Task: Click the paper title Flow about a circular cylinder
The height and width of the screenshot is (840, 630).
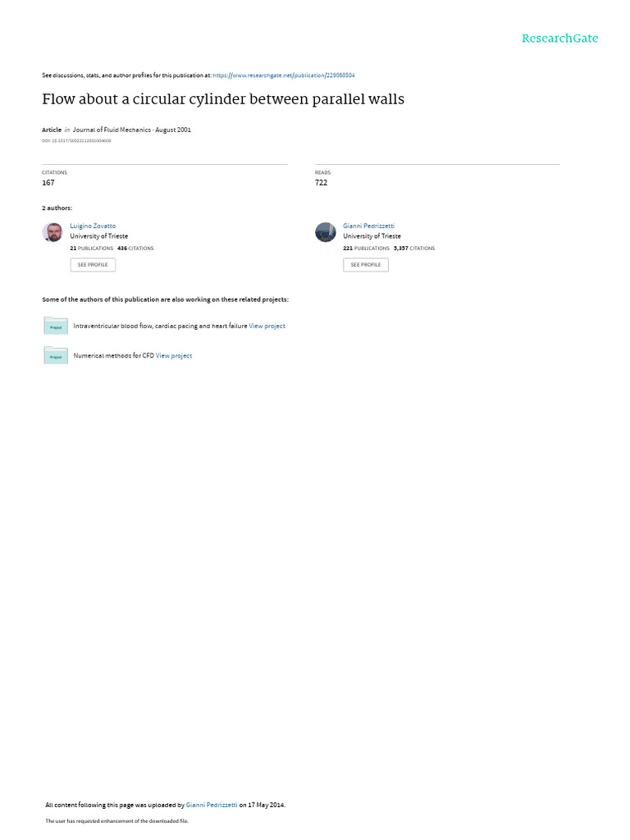Action: click(223, 99)
